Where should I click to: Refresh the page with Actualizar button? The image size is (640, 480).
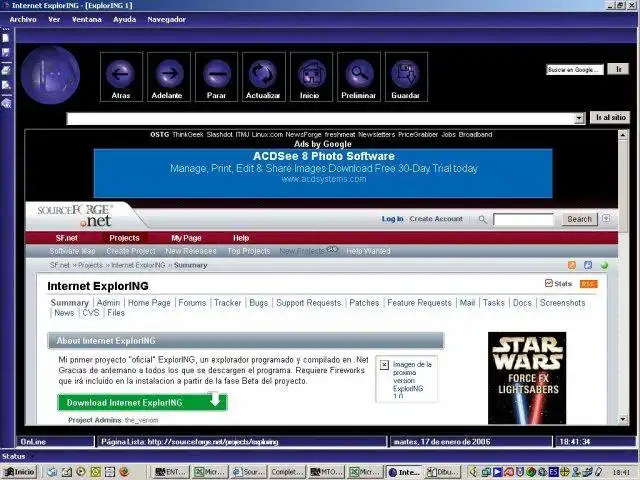pos(263,77)
